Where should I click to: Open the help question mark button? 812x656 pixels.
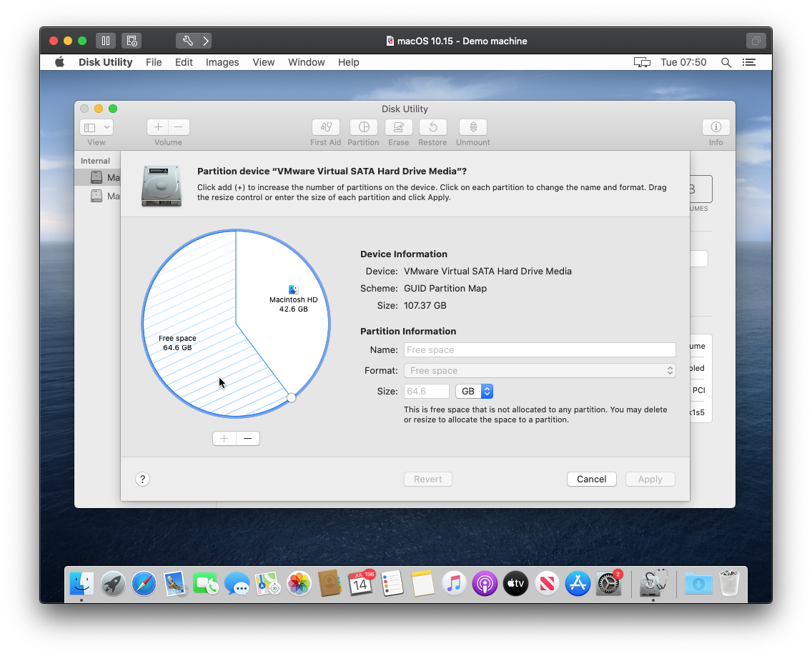pos(142,479)
